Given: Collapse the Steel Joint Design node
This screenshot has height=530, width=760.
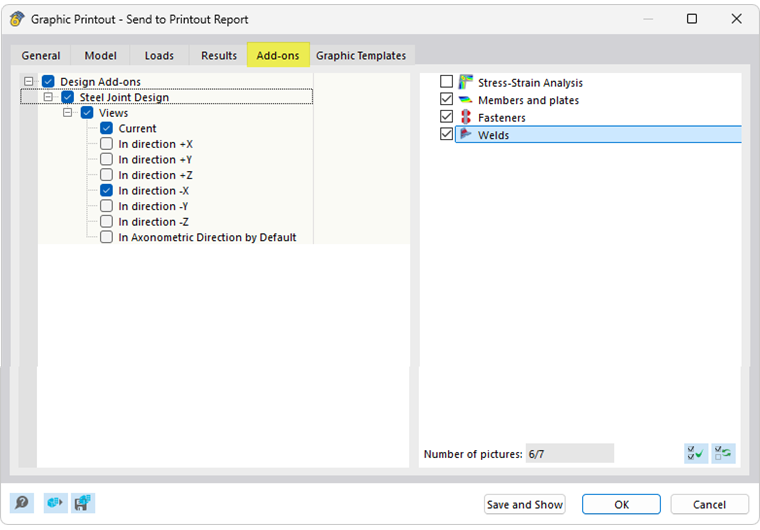Looking at the screenshot, I should tap(48, 97).
